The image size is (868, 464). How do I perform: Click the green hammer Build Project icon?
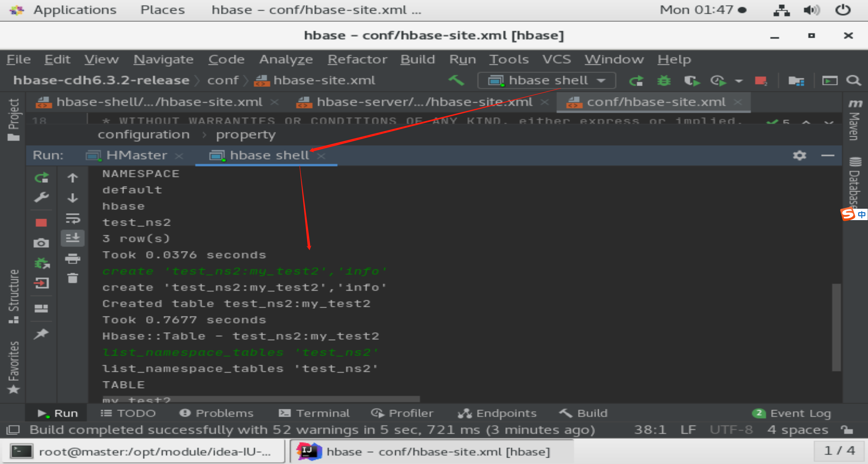point(456,81)
